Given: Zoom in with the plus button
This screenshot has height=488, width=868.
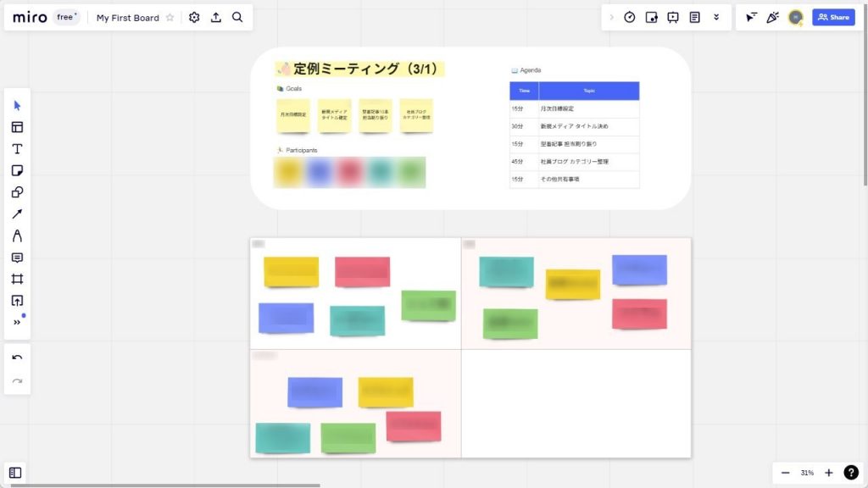Looking at the screenshot, I should pos(829,473).
